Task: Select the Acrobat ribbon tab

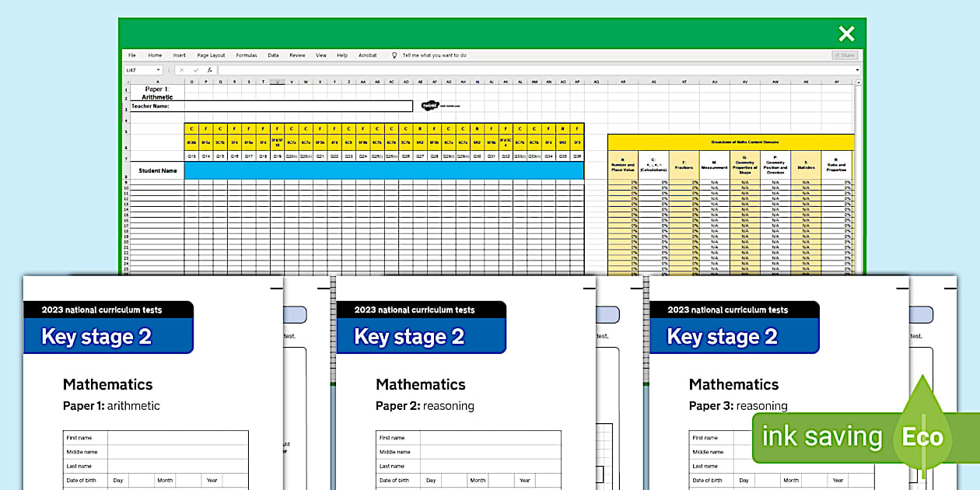Action: point(367,55)
